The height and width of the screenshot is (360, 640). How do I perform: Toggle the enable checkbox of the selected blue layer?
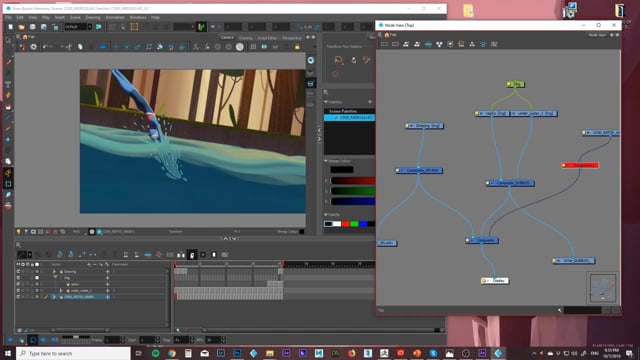18,297
